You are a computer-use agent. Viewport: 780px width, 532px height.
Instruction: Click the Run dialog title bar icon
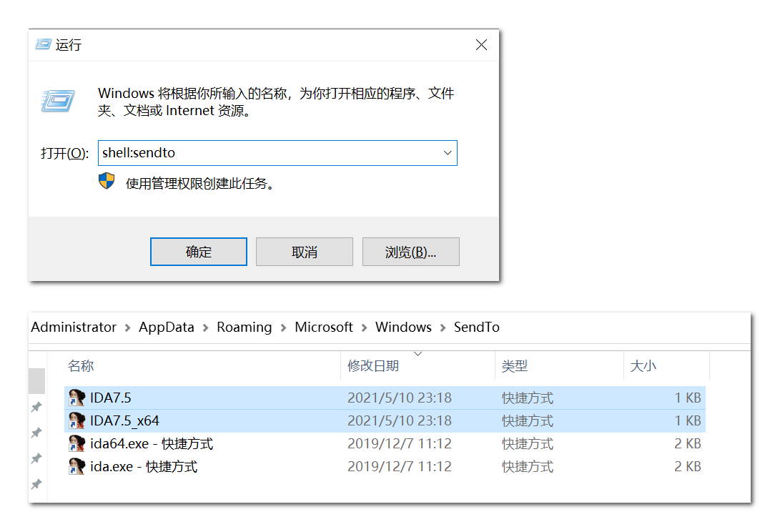tap(44, 45)
